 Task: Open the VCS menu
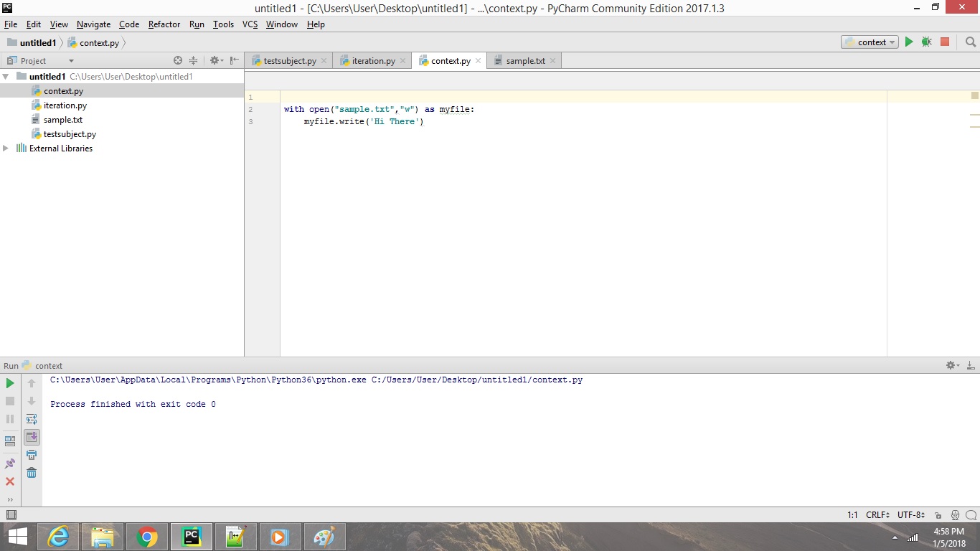(250, 24)
